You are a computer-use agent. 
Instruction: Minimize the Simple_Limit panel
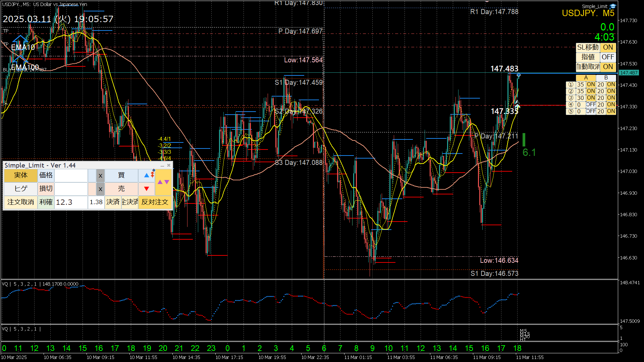162,166
